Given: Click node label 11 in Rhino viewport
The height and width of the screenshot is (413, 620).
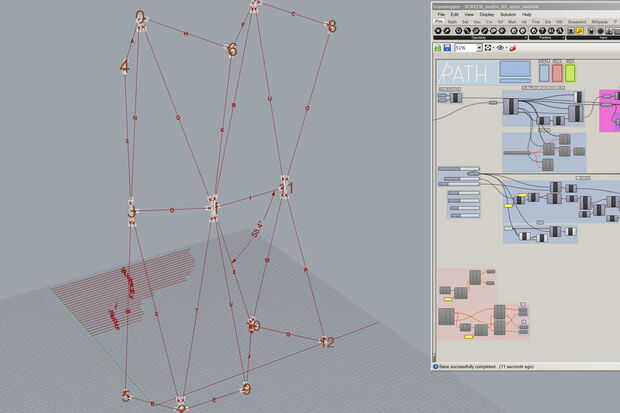Looking at the screenshot, I should (287, 188).
